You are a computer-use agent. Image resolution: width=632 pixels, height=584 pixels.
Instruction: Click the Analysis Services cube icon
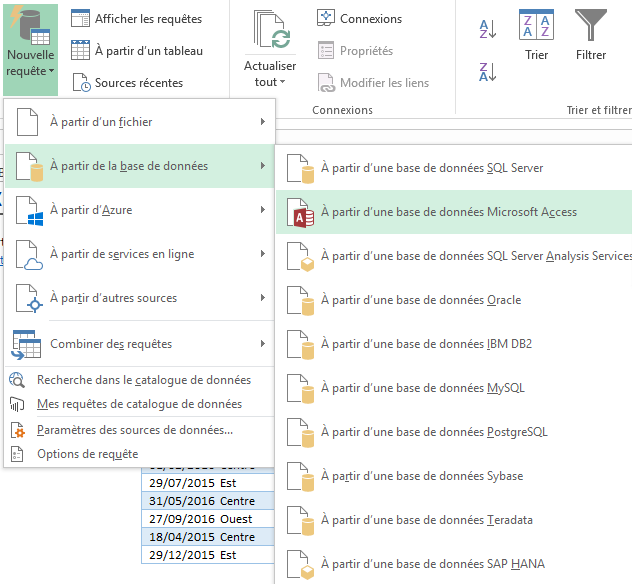pos(301,256)
